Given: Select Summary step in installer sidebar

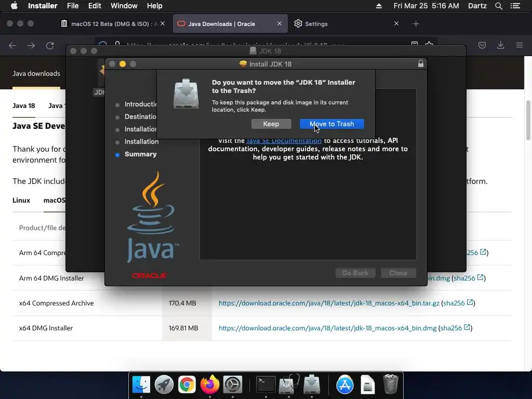Looking at the screenshot, I should click(x=140, y=154).
